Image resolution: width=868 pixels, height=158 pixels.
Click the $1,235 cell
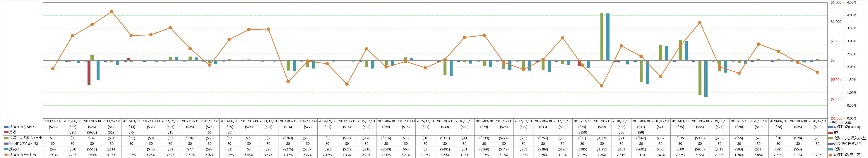tap(602, 138)
